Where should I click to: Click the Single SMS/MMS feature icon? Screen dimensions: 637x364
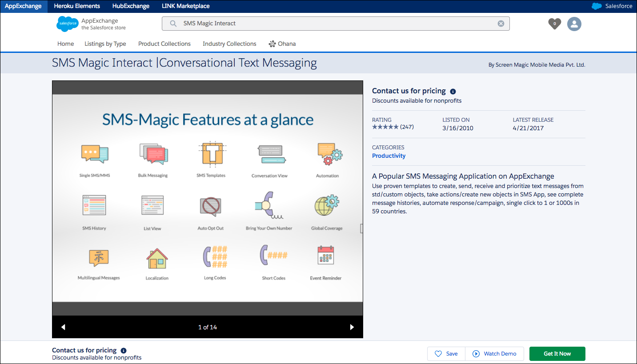95,154
